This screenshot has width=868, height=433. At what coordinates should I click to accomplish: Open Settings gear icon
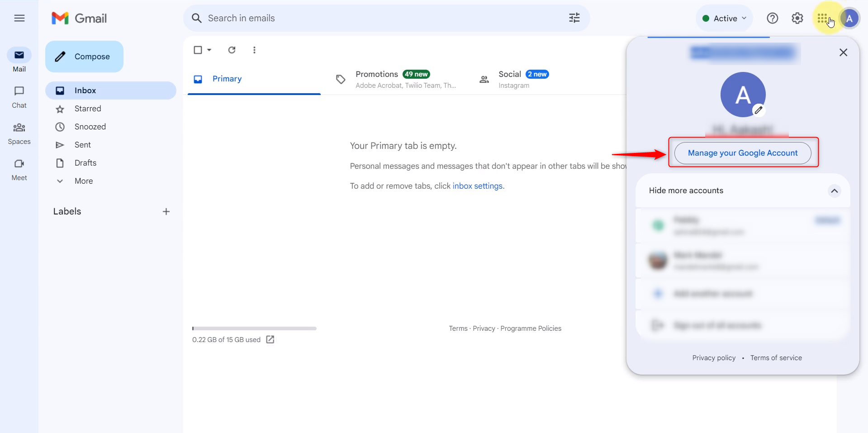tap(797, 18)
